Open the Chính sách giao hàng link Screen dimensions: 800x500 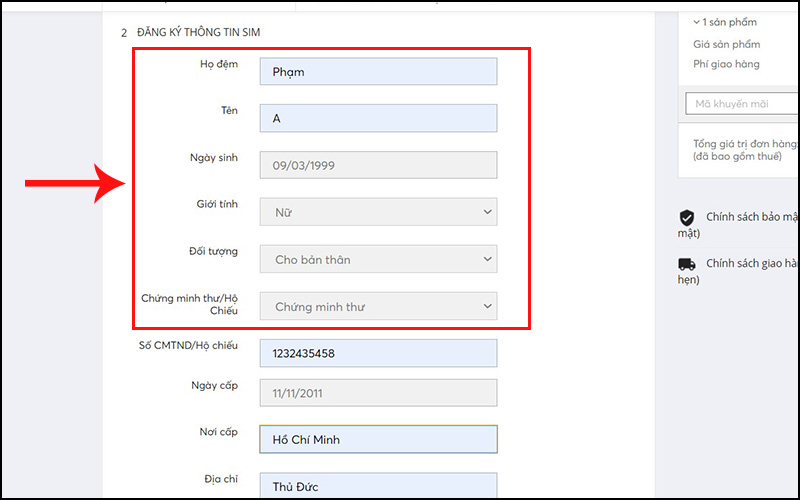tap(751, 264)
